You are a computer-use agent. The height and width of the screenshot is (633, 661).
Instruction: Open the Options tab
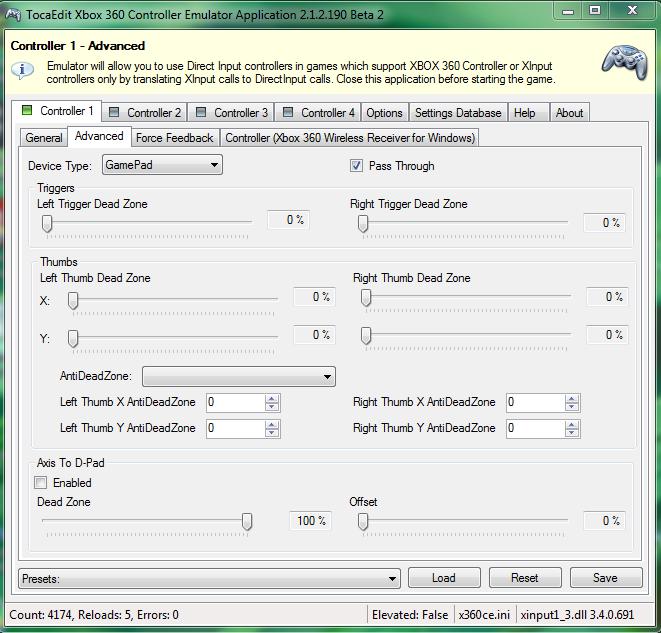pos(384,113)
